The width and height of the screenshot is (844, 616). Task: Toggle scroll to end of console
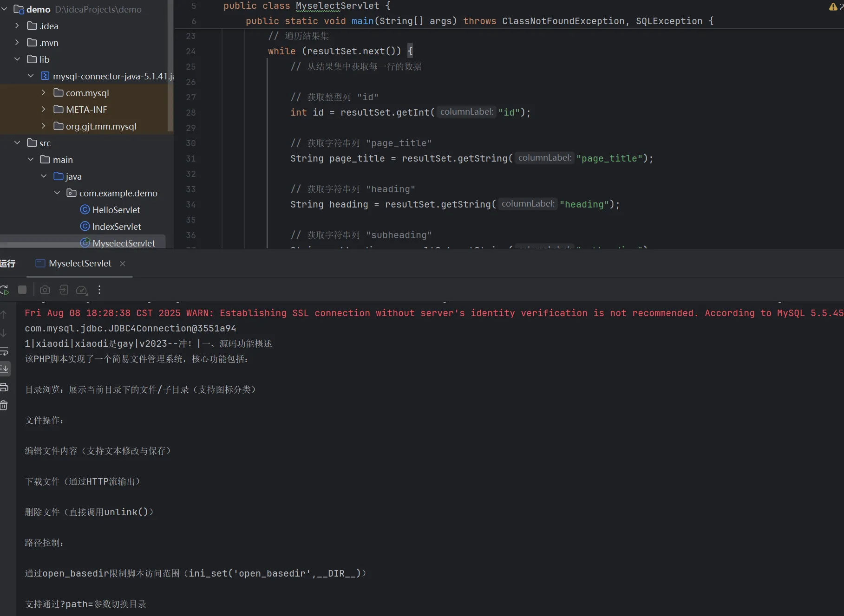pyautogui.click(x=4, y=369)
